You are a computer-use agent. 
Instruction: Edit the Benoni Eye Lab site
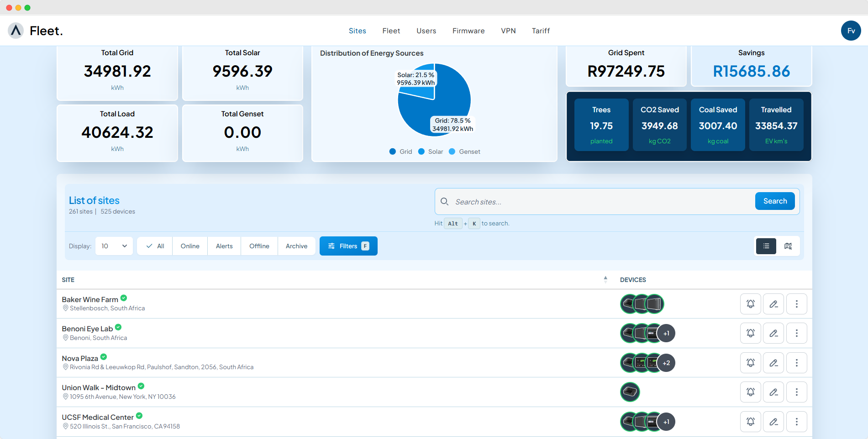point(773,333)
